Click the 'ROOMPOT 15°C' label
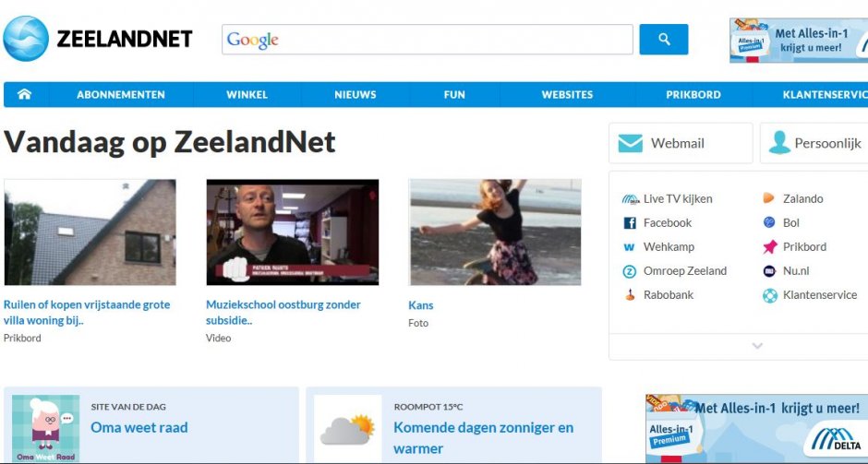The image size is (868, 464). pyautogui.click(x=428, y=407)
